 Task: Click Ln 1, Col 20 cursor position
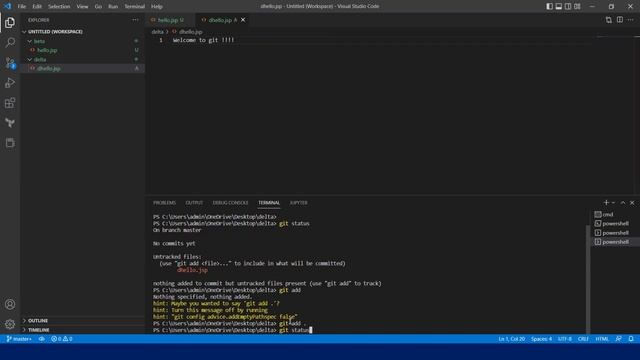[x=511, y=339]
